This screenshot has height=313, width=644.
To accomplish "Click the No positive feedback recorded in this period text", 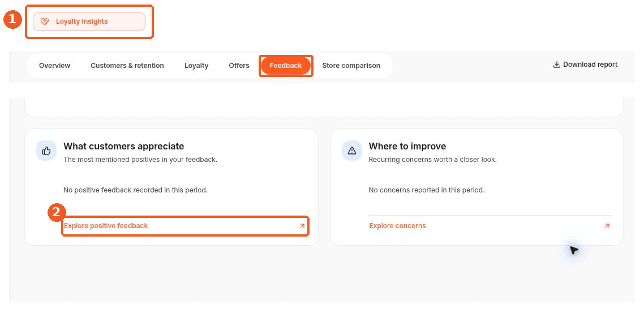I will [x=136, y=190].
